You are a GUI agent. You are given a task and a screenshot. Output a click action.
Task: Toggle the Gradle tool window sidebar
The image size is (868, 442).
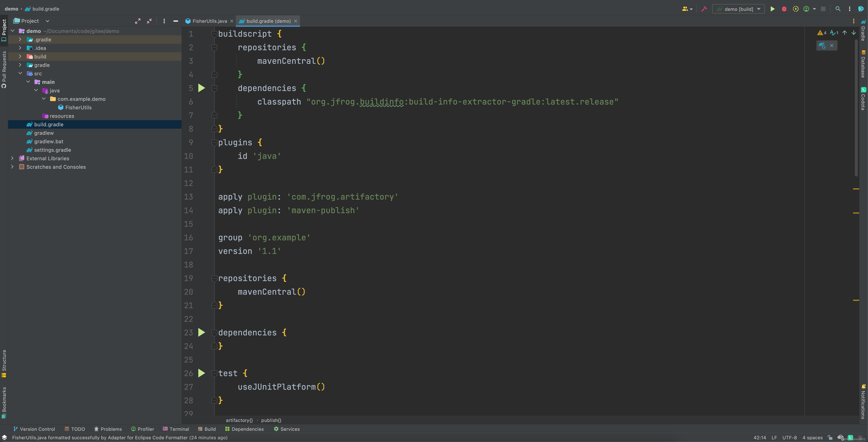tap(863, 30)
